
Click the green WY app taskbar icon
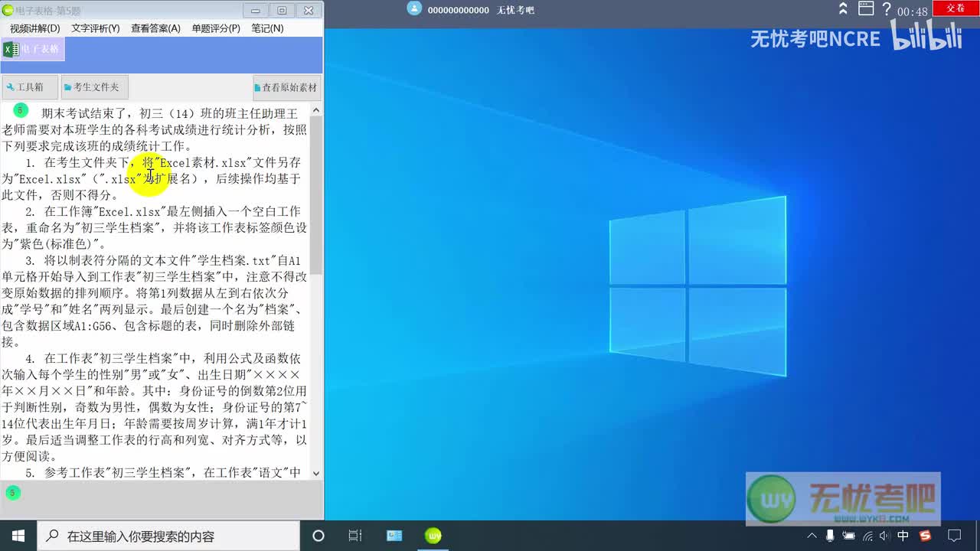pos(433,536)
